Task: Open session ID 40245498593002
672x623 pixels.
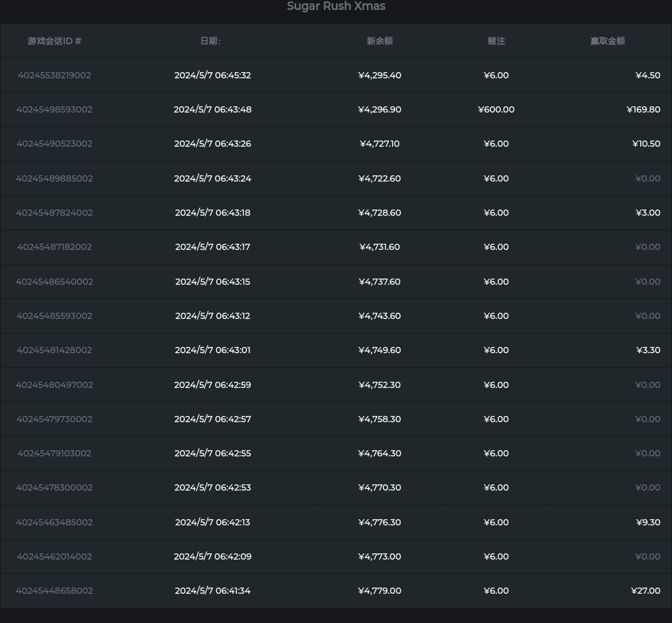Action: (x=54, y=109)
